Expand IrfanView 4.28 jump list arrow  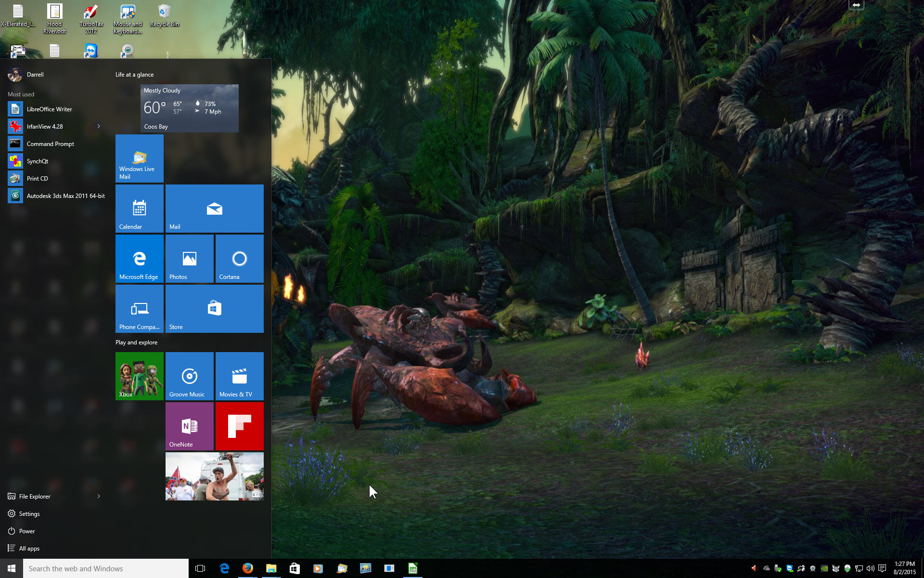[x=99, y=126]
